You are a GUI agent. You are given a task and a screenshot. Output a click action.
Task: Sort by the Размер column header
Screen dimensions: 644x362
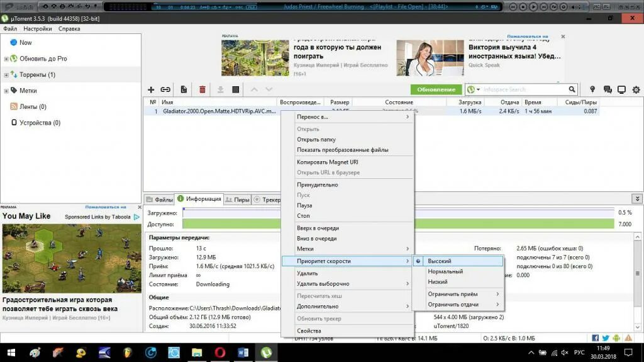click(x=339, y=102)
